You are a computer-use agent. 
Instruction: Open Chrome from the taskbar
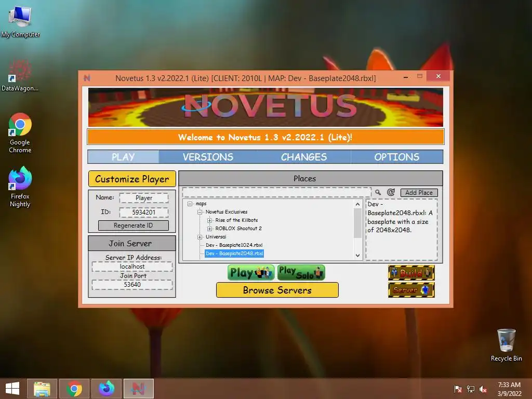point(74,389)
